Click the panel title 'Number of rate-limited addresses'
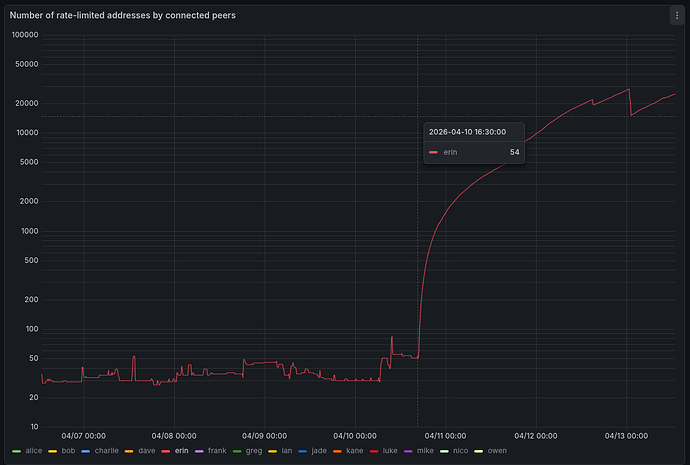 [x=123, y=16]
